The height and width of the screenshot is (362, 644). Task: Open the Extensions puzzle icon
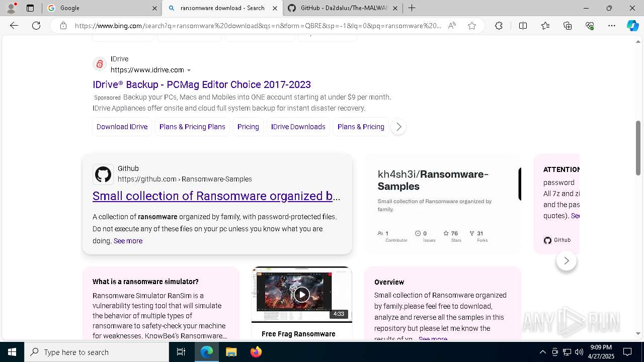[x=499, y=26]
